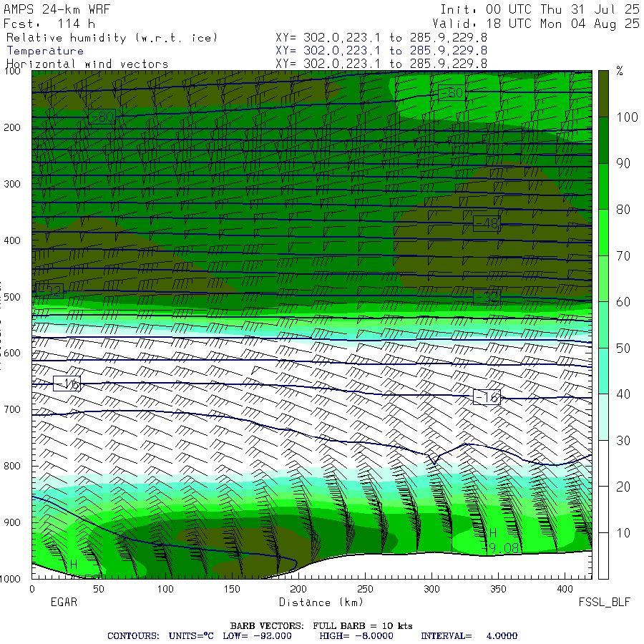Click the upper-right '-80' contour label
This screenshot has height=644, width=644.
coord(452,93)
